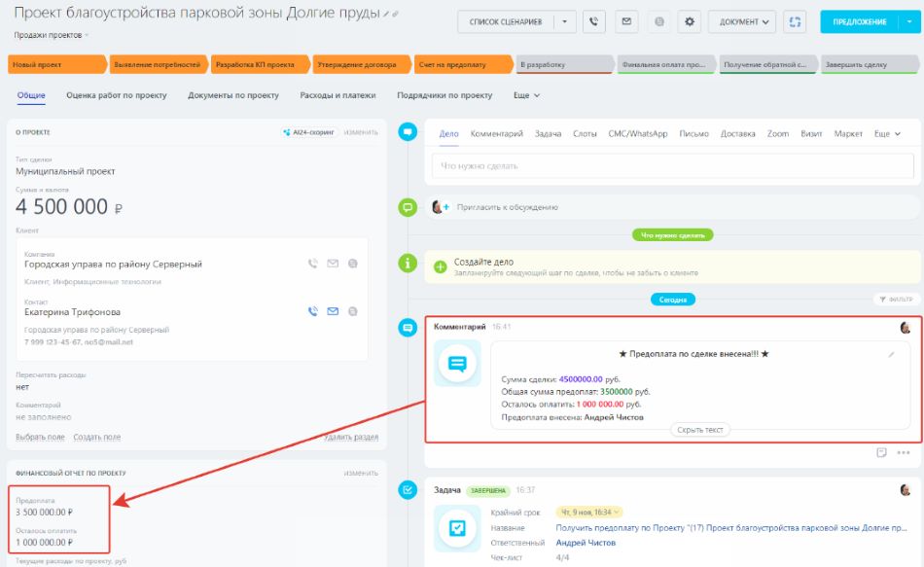Viewport: 924px width, 567px height.
Task: Expand Список сценариев dropdown arrow
Action: 564,21
